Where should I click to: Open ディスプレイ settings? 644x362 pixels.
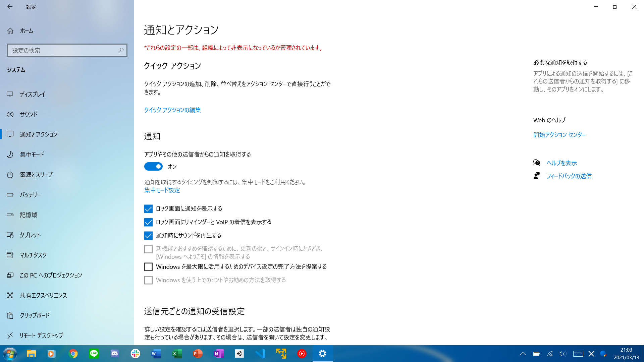67,94
